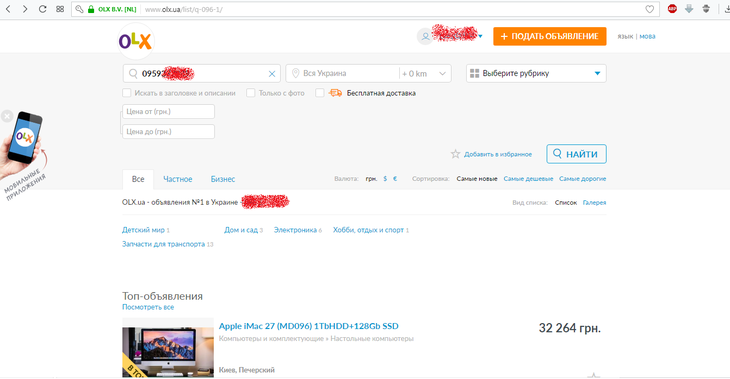Screen dimensions: 730x379
Task: Clear the search query with the X icon
Action: click(x=272, y=74)
